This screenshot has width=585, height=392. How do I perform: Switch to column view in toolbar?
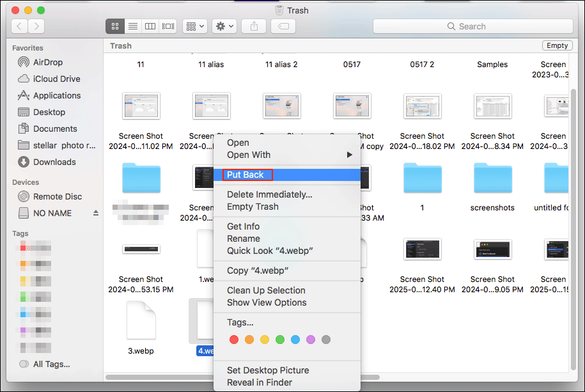150,26
